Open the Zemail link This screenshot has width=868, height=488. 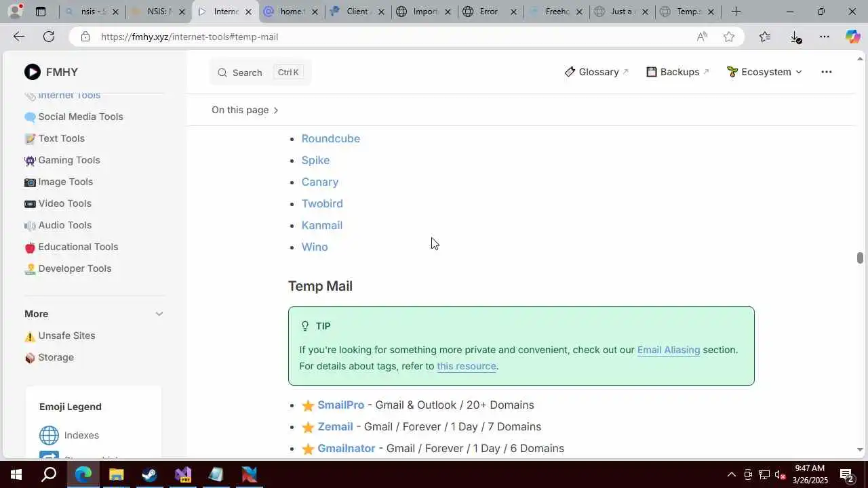coord(336,426)
